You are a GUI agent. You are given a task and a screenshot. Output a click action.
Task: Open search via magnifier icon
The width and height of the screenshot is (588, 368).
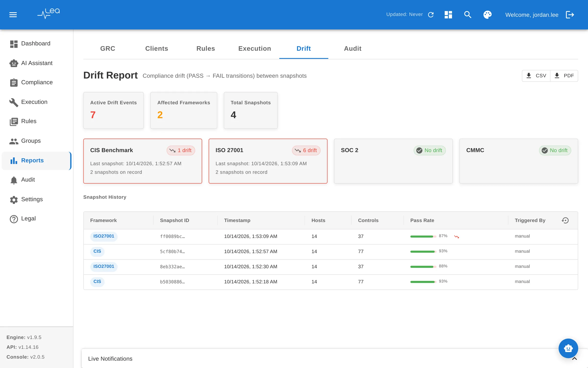(467, 15)
